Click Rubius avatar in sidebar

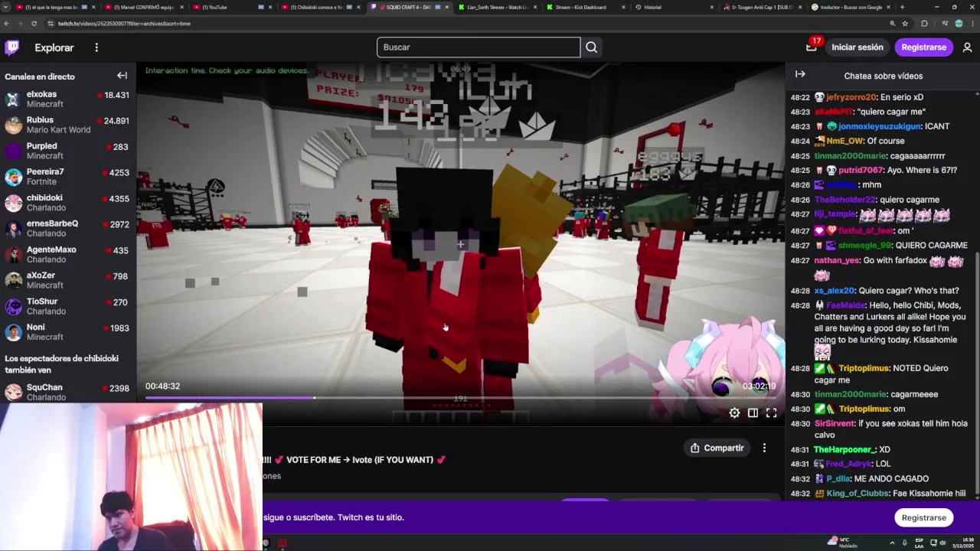[13, 126]
